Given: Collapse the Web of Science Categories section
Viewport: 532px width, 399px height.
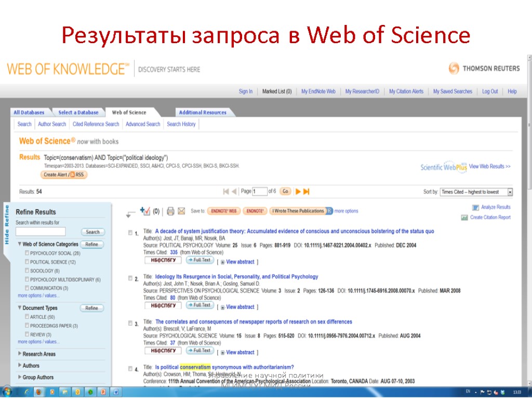Looking at the screenshot, I should [20, 244].
